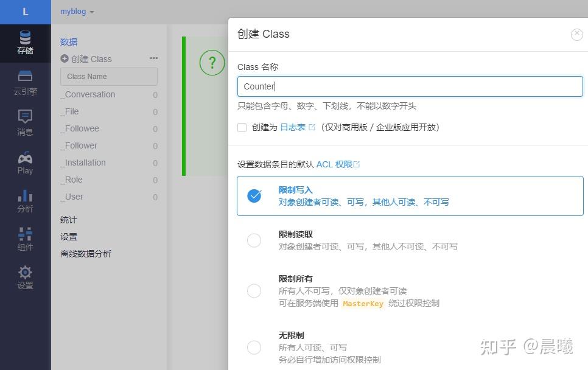Choose the 无限制 permission option

tap(254, 347)
